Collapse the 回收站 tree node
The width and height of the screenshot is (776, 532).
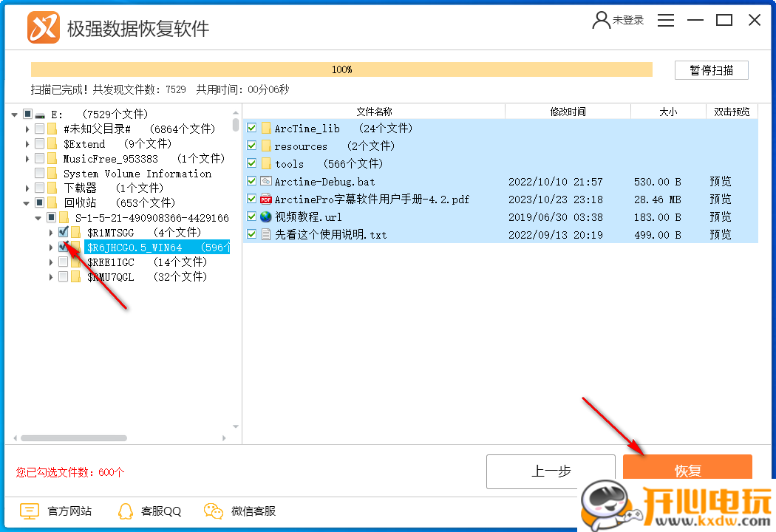26,203
